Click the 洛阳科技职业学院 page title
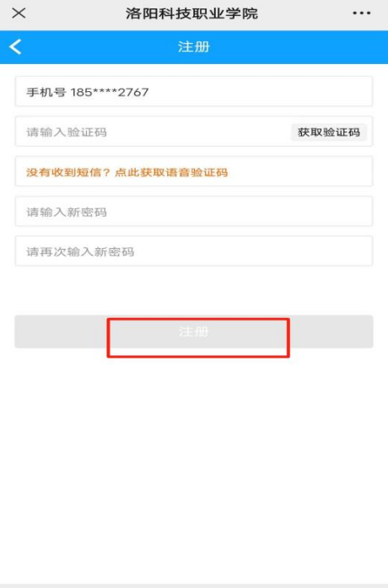Viewport: 388px width, 588px height. [x=191, y=13]
